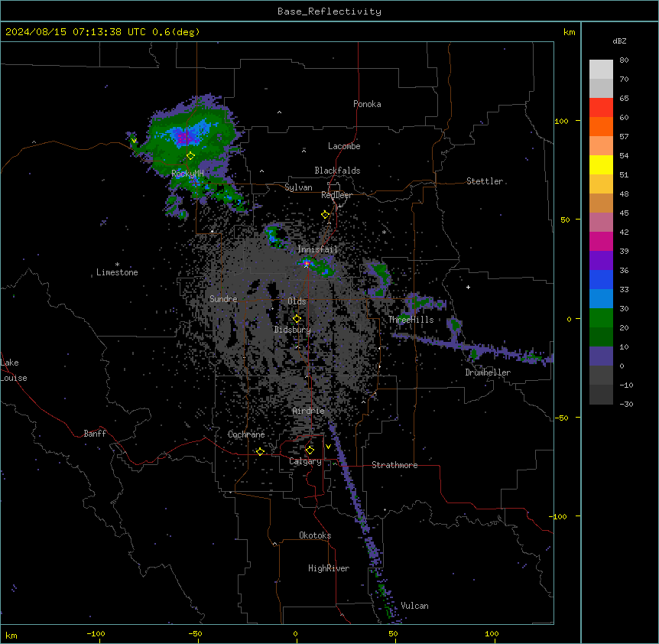Click the timestamp 2024/08/15 07:13:38 UTC
This screenshot has height=644, width=659.
tap(76, 32)
